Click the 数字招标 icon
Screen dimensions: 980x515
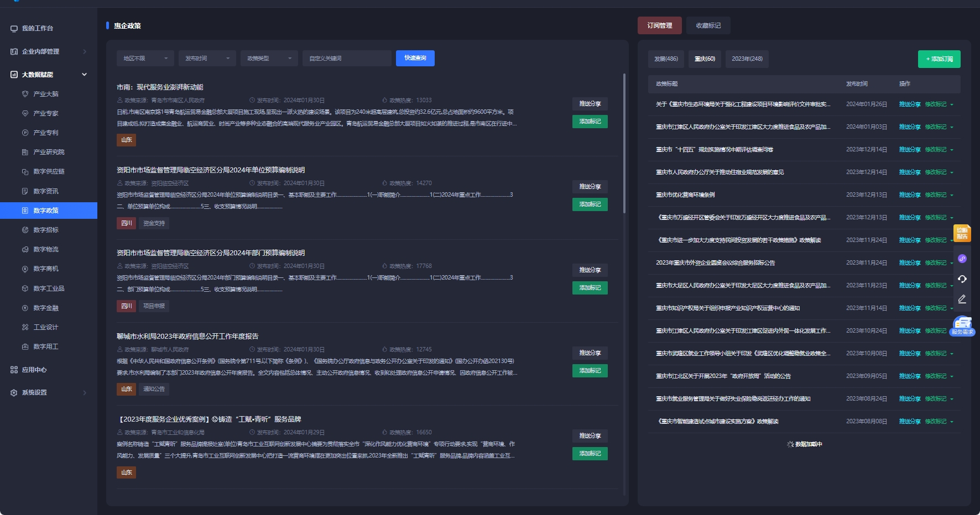(x=25, y=230)
